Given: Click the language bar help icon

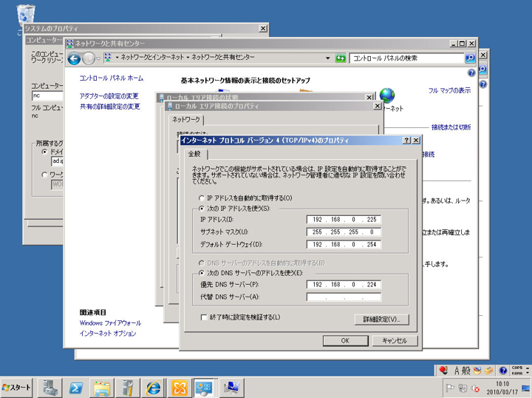Looking at the screenshot, I should [x=503, y=370].
